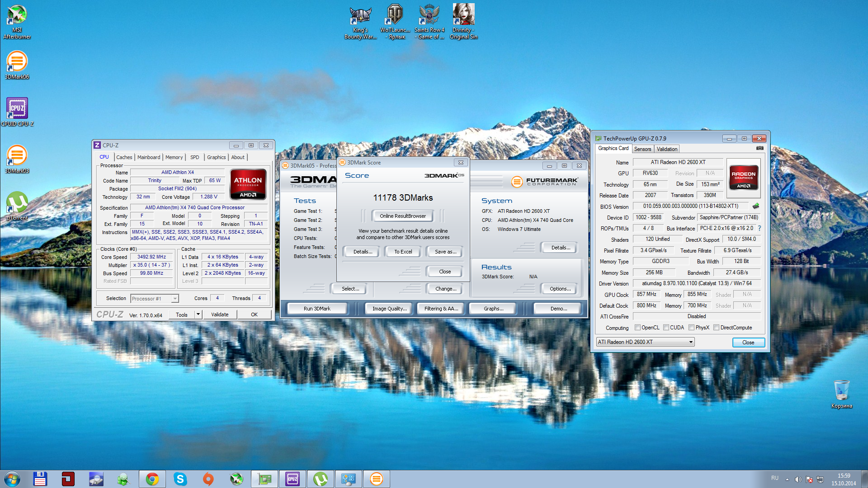Switch to the Sensors tab in GPU-Z
Image resolution: width=868 pixels, height=488 pixels.
click(x=642, y=149)
